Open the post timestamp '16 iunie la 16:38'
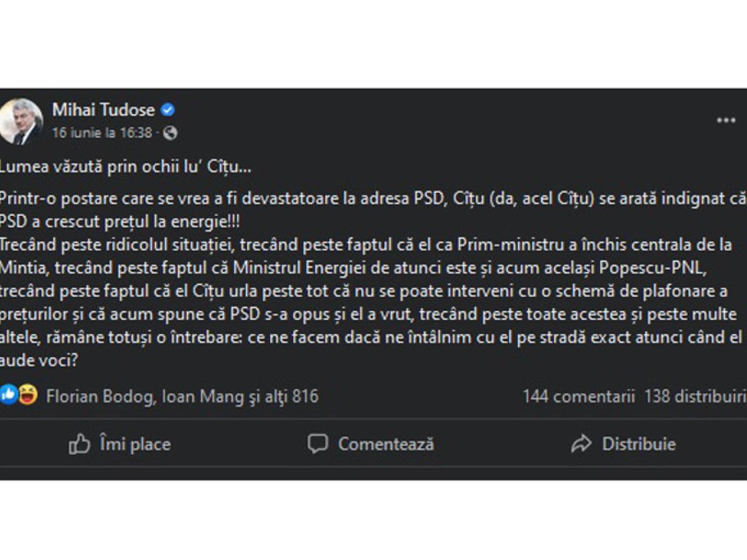This screenshot has height=560, width=747. click(102, 133)
